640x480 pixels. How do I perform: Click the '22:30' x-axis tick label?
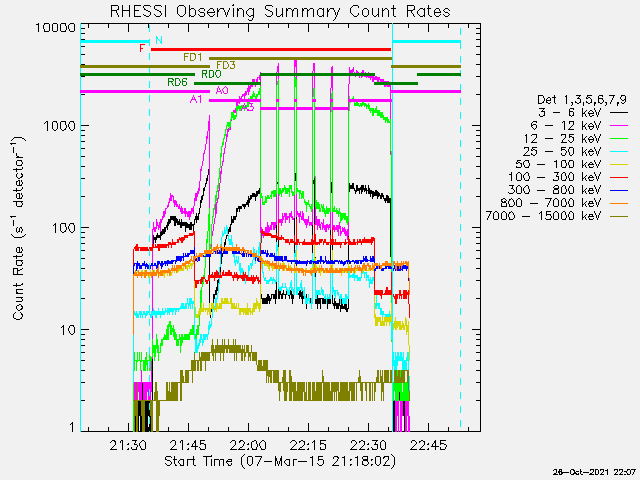[x=369, y=445]
